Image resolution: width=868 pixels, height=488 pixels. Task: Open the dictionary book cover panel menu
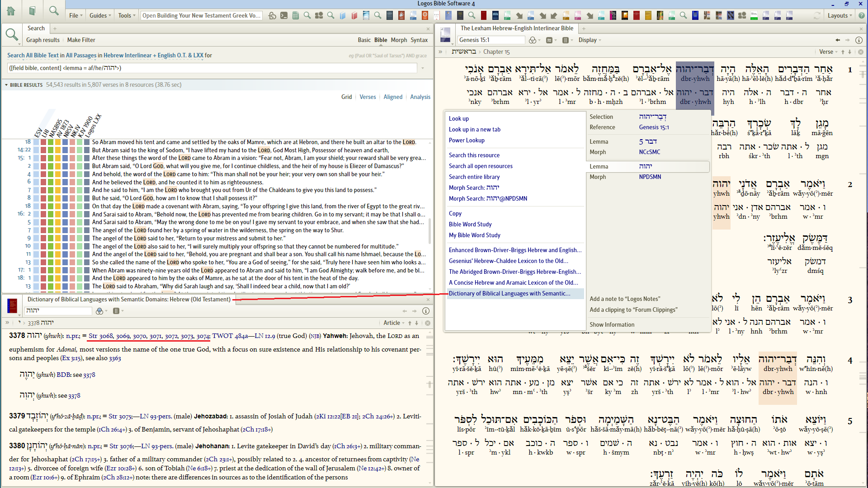(x=12, y=306)
